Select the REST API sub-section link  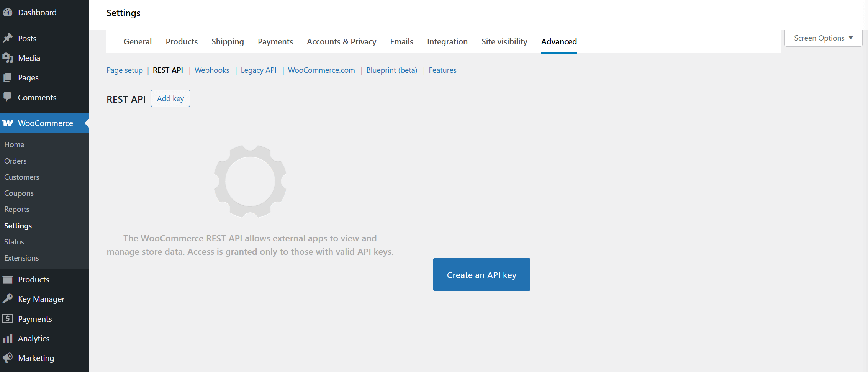pyautogui.click(x=168, y=70)
